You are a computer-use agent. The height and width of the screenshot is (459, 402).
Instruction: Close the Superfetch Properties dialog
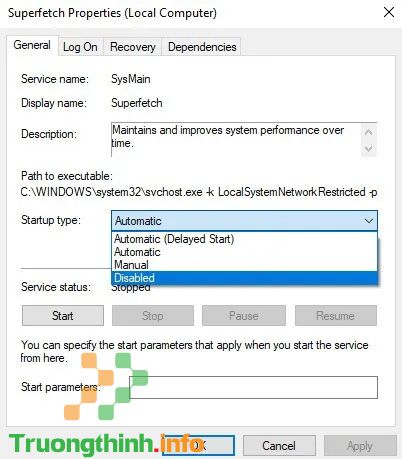389,13
